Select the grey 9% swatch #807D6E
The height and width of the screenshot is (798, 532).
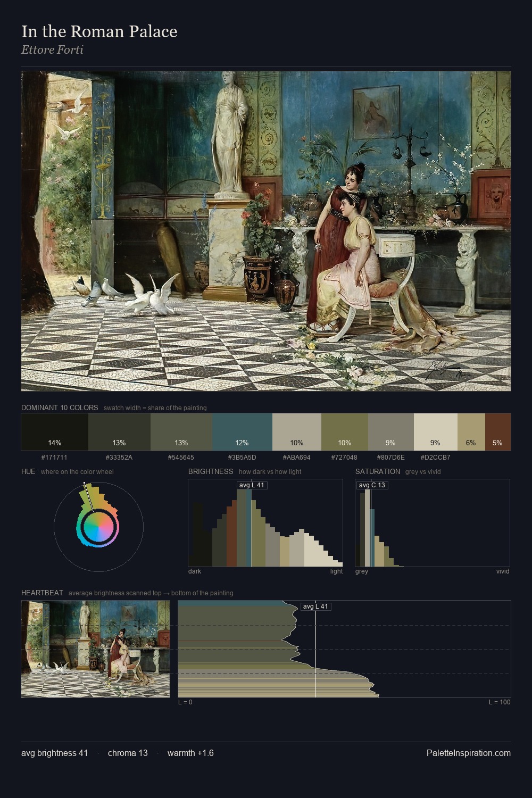[x=391, y=432]
